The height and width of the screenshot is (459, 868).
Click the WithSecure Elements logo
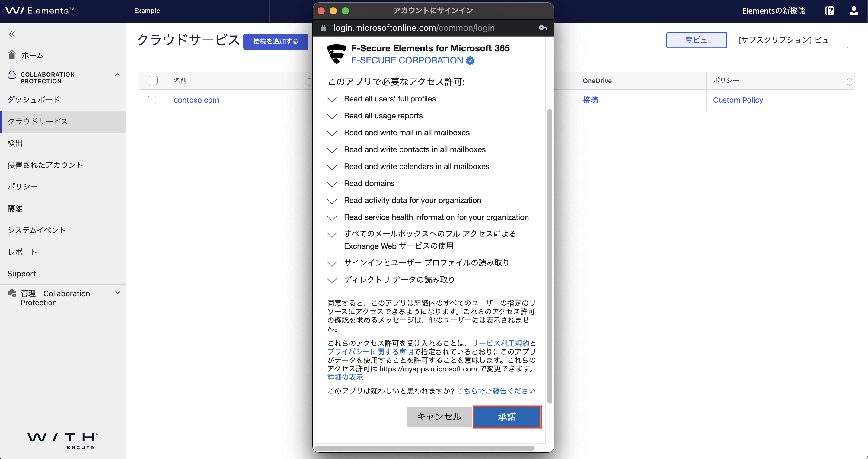click(x=40, y=11)
